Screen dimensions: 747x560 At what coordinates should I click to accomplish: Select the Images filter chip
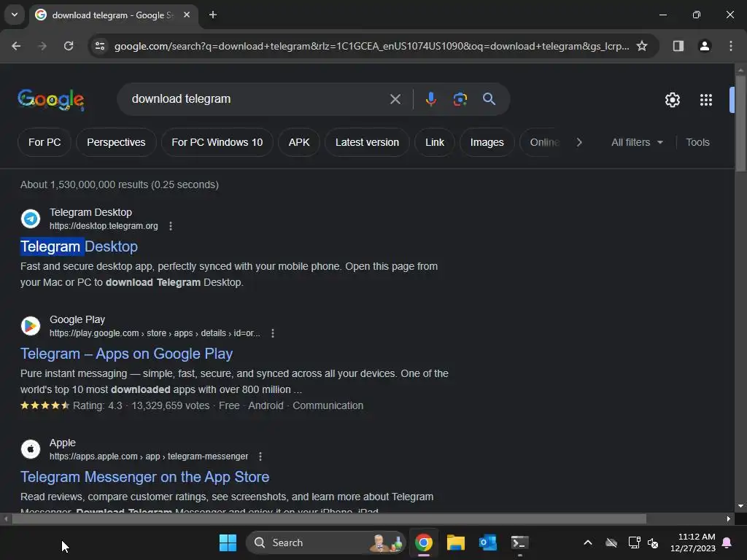487,142
